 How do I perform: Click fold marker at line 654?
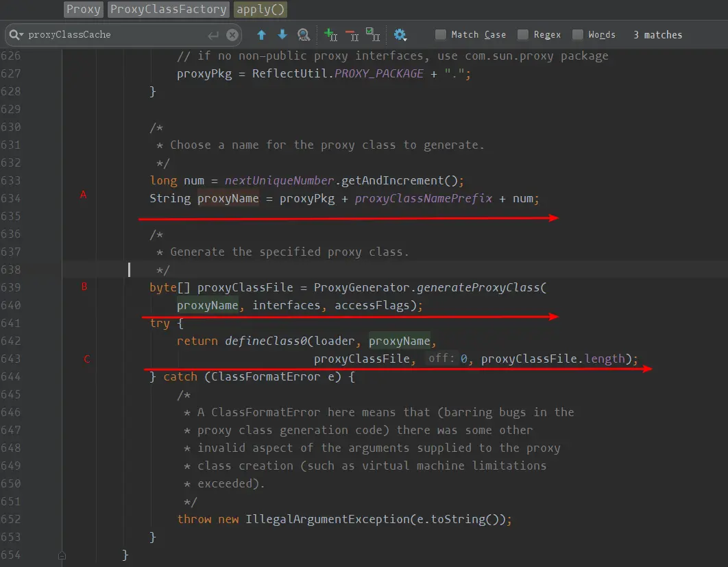click(x=62, y=555)
